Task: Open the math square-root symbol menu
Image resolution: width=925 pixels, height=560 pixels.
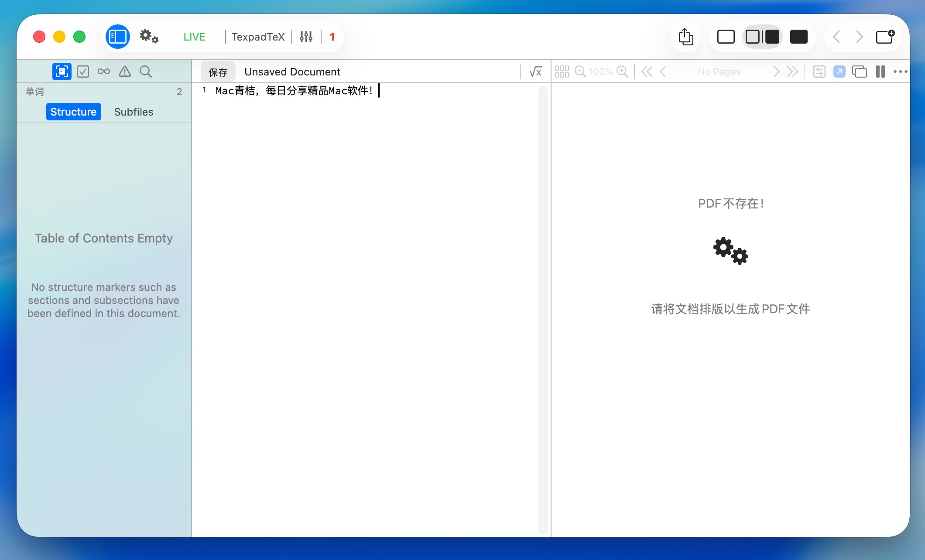Action: (536, 72)
